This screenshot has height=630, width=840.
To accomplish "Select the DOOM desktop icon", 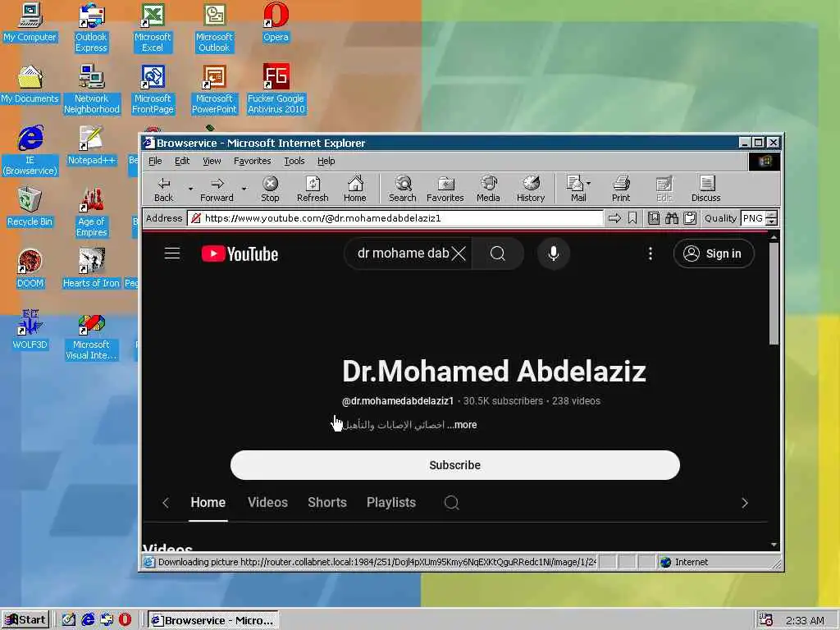I will point(30,269).
